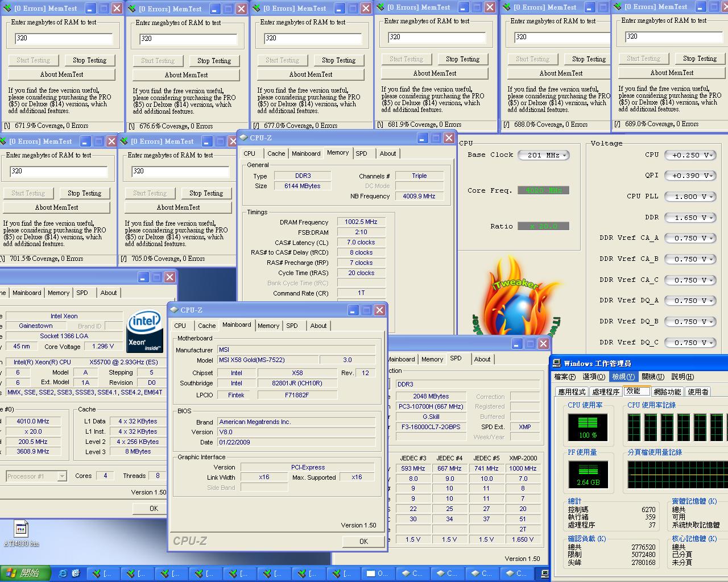The height and width of the screenshot is (582, 728).
Task: Click the XMP-2000 column header
Action: (x=523, y=458)
